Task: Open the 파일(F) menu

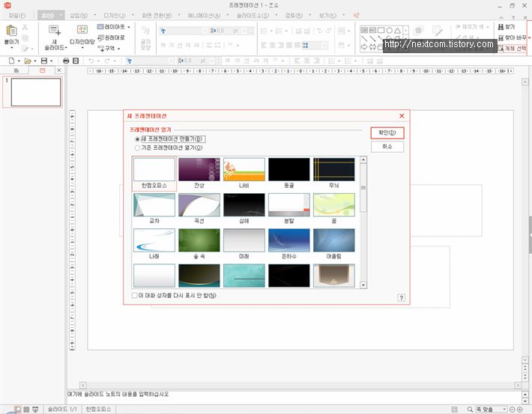Action: pos(17,16)
